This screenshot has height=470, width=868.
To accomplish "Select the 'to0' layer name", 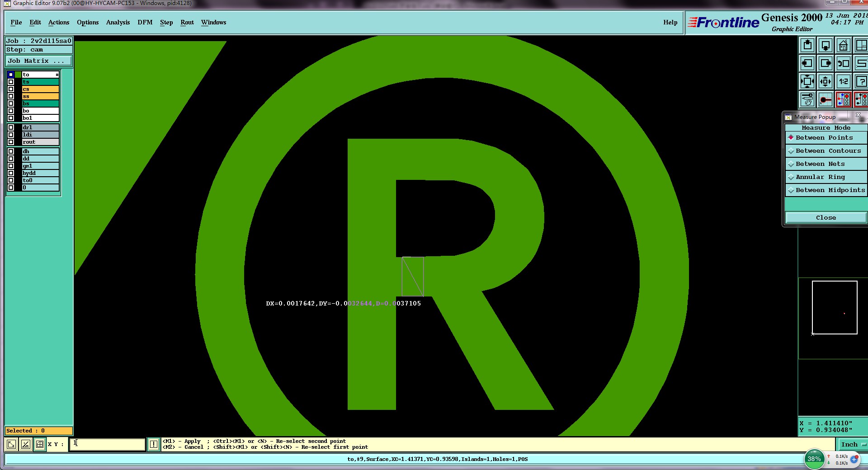I will (x=40, y=180).
